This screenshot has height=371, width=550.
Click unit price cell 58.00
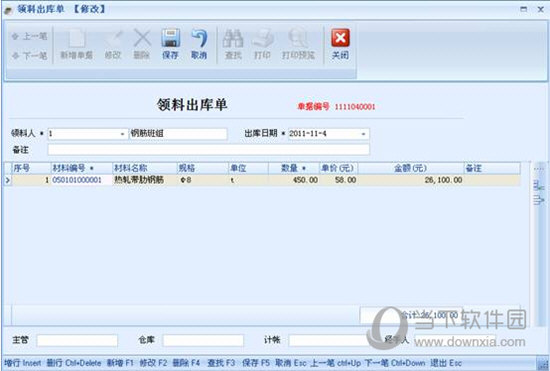click(338, 180)
